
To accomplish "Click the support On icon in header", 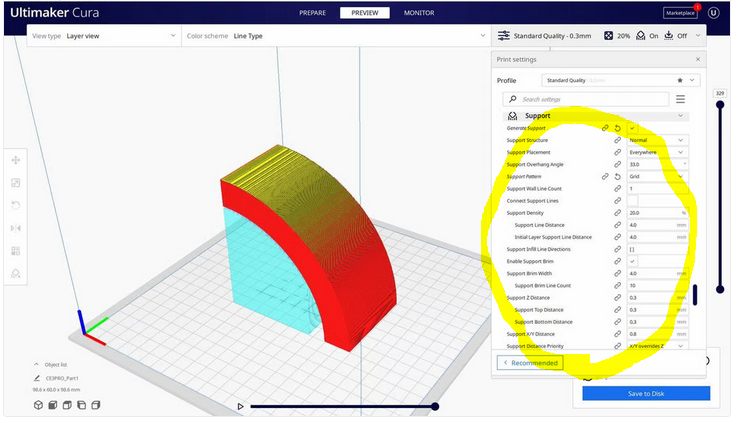I will click(641, 36).
